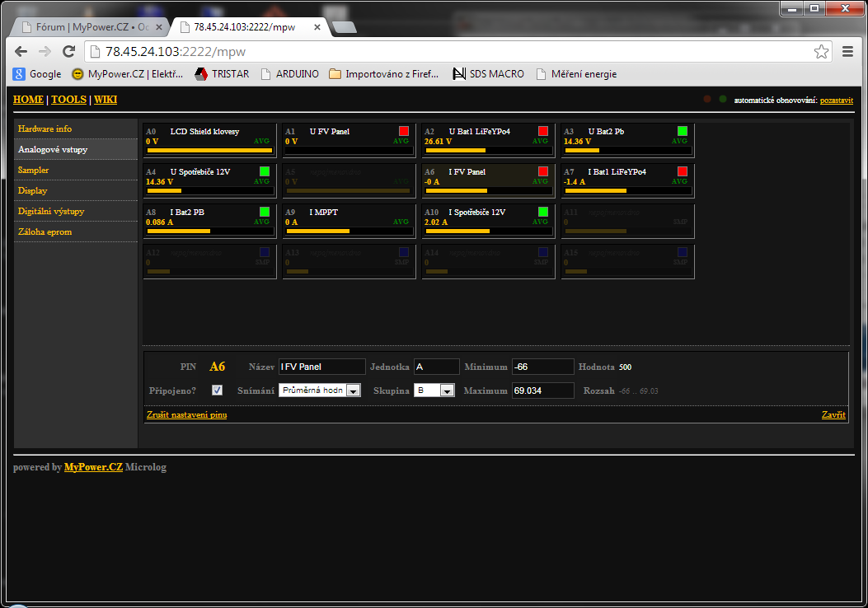Switch to the 78.45.24.103:2222/mpw tab
The image size is (868, 608).
pos(245,27)
